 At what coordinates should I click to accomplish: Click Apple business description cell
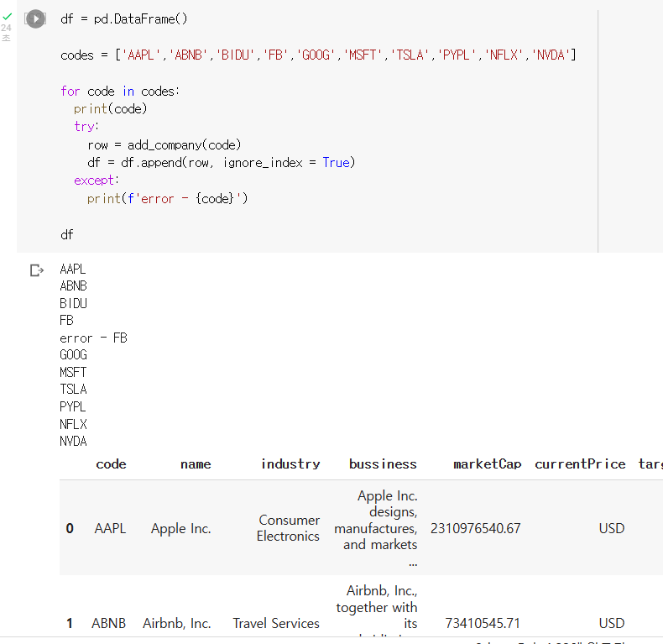[x=376, y=527]
